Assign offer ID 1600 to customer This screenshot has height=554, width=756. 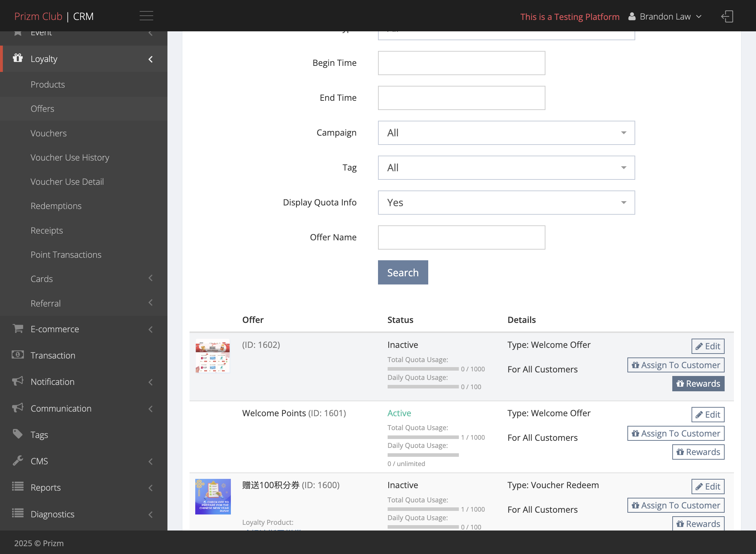pyautogui.click(x=676, y=505)
